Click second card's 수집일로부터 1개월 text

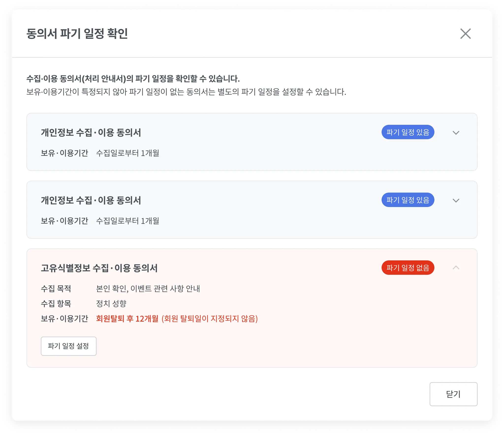[x=127, y=221]
